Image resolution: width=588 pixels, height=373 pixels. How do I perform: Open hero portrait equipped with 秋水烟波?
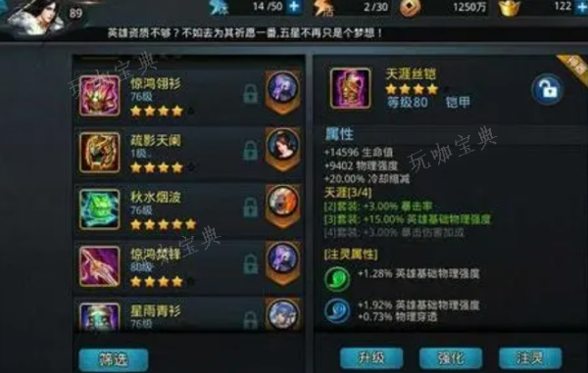point(283,203)
